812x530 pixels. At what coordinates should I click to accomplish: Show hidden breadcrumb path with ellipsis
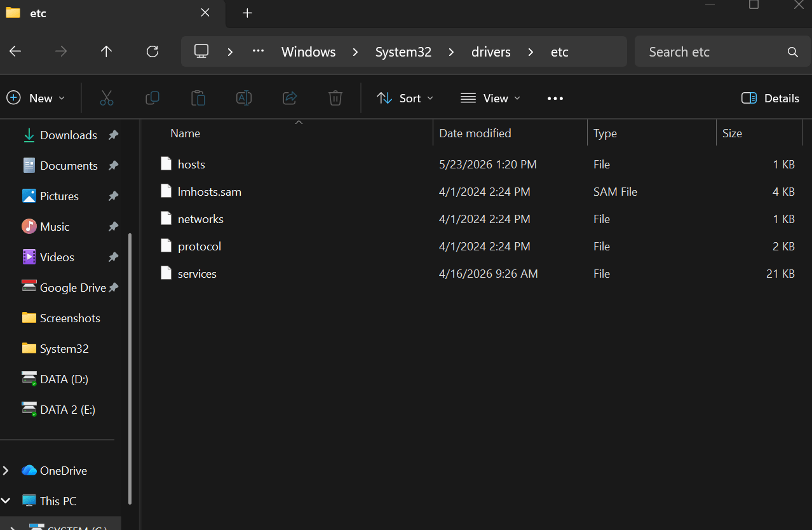[x=258, y=51]
